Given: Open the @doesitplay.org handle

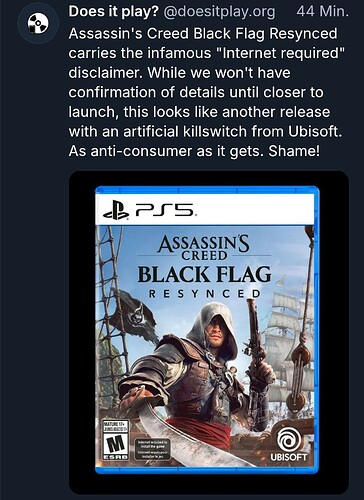Looking at the screenshot, I should pos(219,12).
